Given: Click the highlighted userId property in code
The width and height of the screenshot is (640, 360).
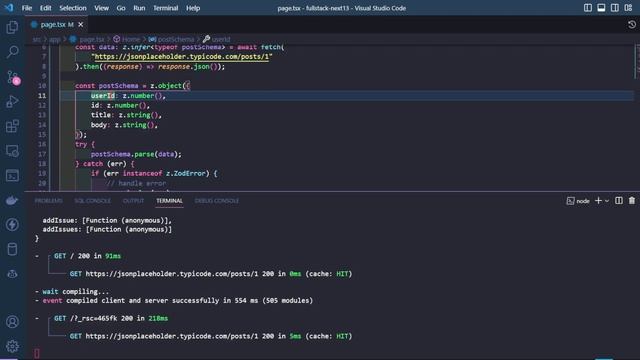Looking at the screenshot, I should tap(103, 96).
